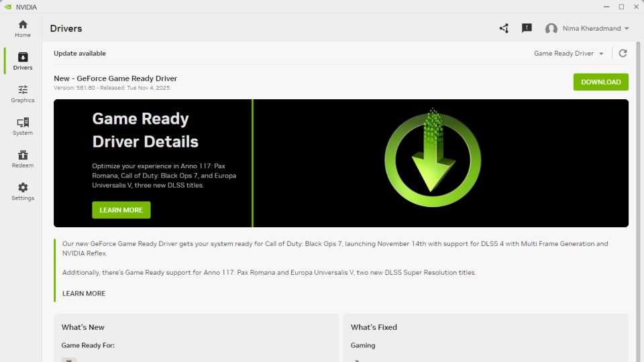Select the Drivers tab in sidebar

pos(23,61)
